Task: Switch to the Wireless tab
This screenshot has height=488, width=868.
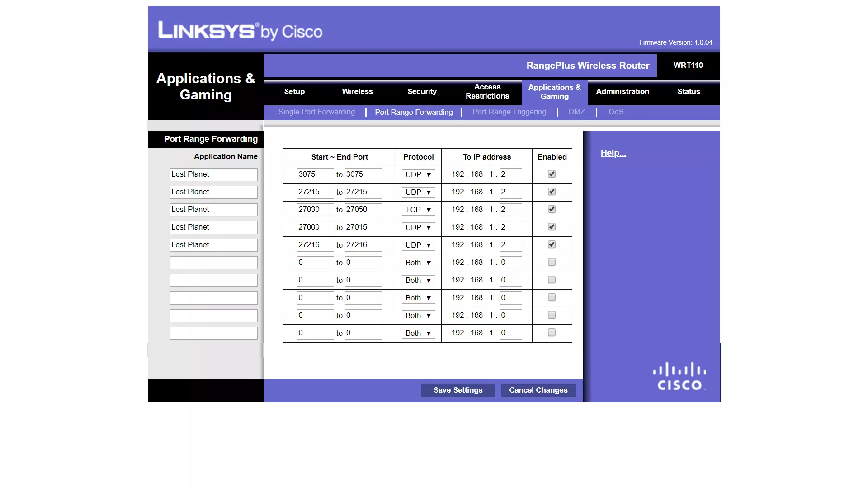Action: (357, 91)
